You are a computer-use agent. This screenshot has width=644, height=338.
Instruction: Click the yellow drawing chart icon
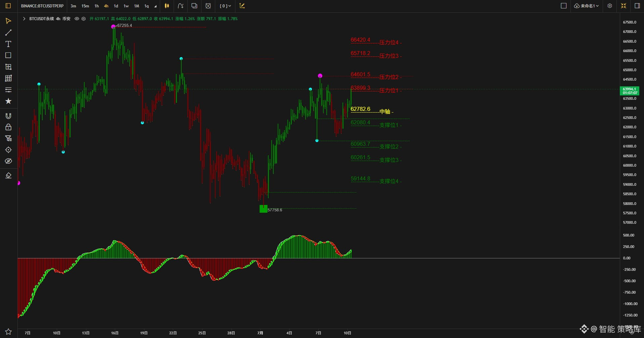(x=242, y=6)
